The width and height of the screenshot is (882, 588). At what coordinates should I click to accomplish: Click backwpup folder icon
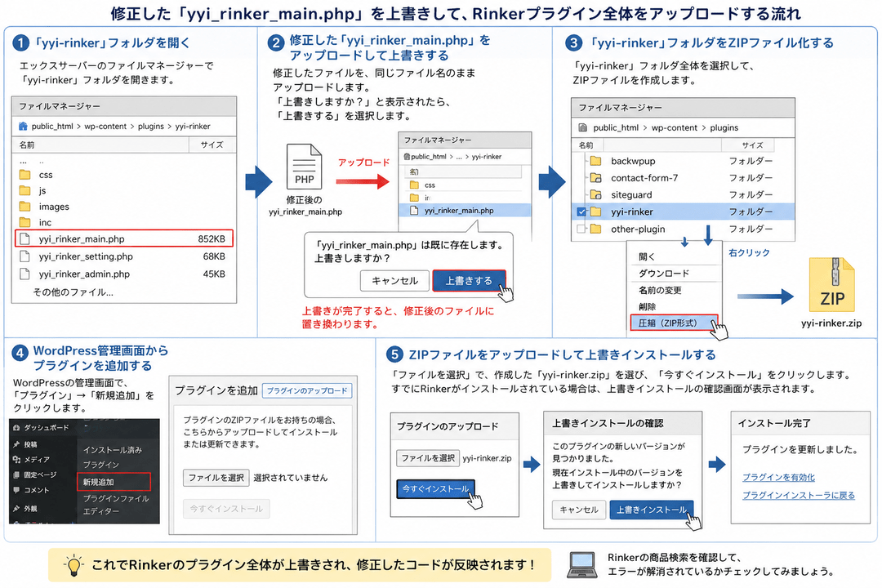click(x=595, y=161)
